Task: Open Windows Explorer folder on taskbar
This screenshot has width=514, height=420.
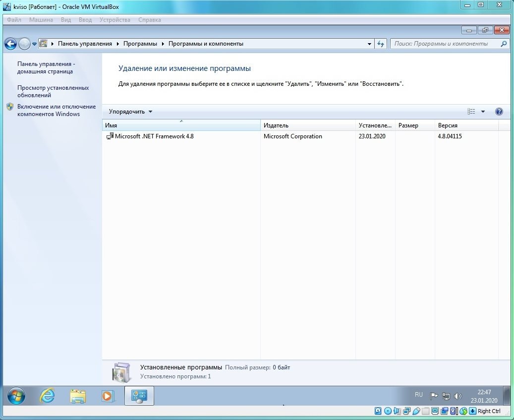Action: coord(78,396)
